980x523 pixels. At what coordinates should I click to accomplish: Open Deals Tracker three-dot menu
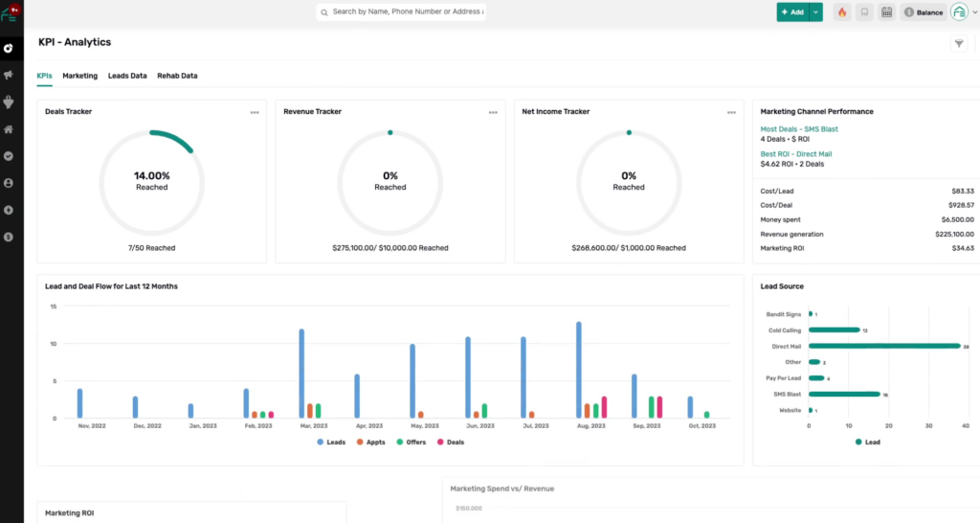(255, 113)
